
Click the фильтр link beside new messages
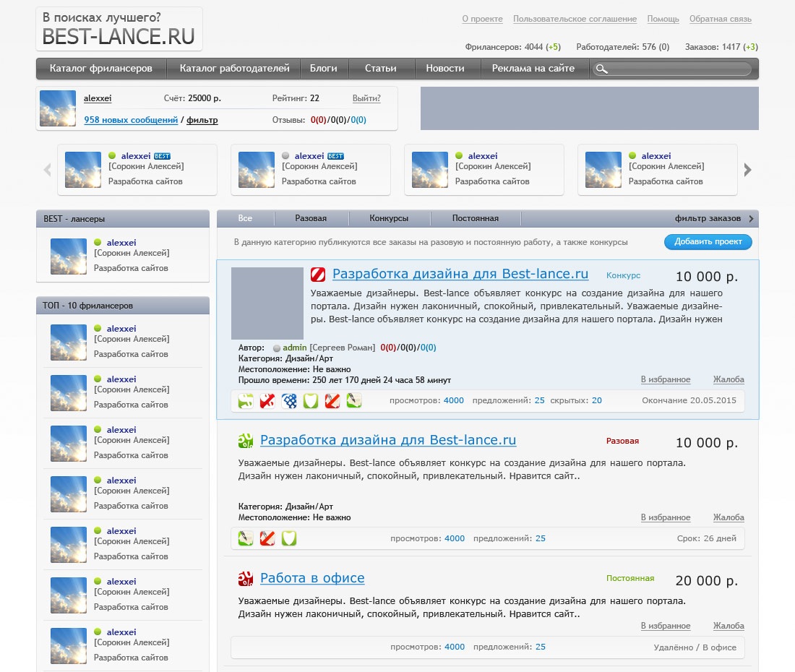click(x=202, y=120)
